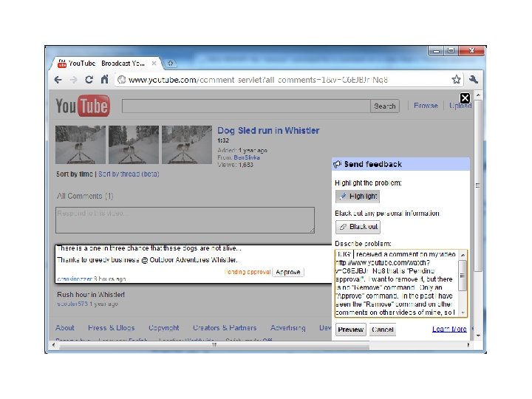Click the YouTube search box
This screenshot has height=399, width=532.
pos(246,106)
